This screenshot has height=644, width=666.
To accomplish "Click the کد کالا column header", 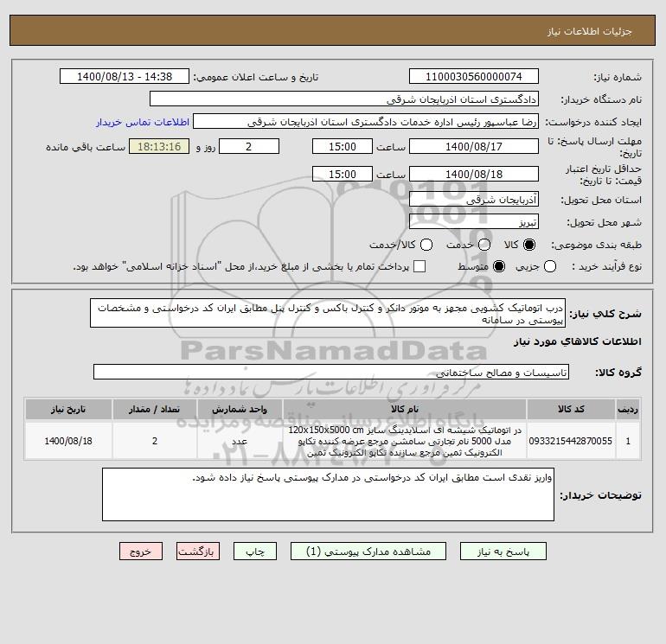I will pyautogui.click(x=571, y=409).
